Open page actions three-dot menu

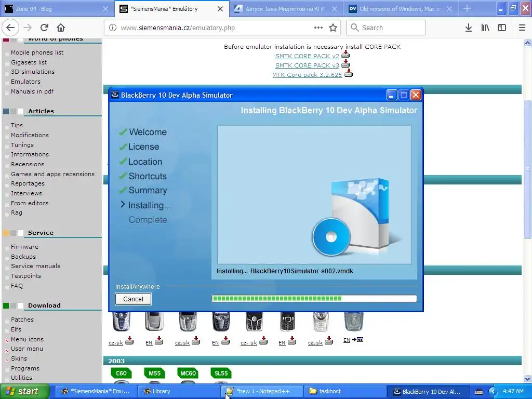318,28
